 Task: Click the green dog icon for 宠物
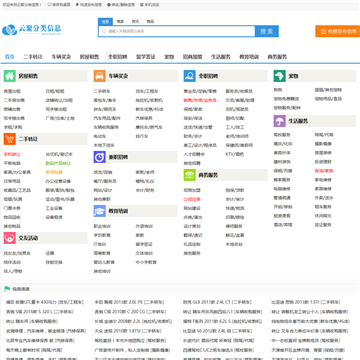click(280, 76)
